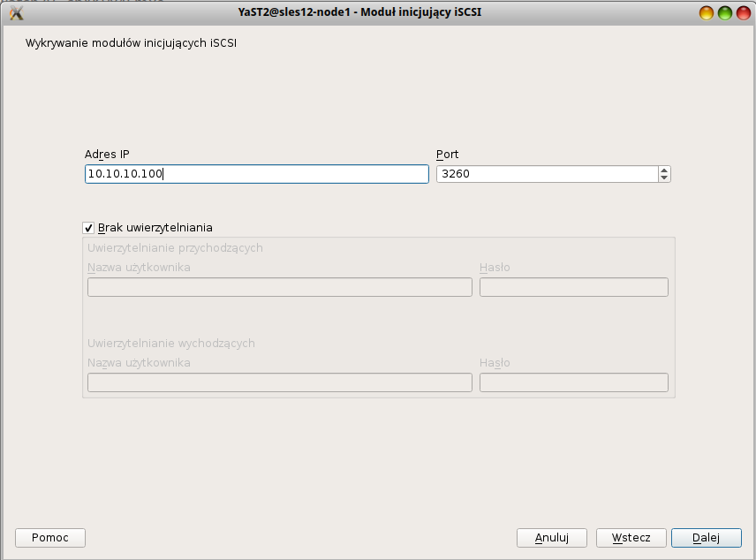Cancel with the Anuluj button
The width and height of the screenshot is (756, 560).
pyautogui.click(x=552, y=538)
